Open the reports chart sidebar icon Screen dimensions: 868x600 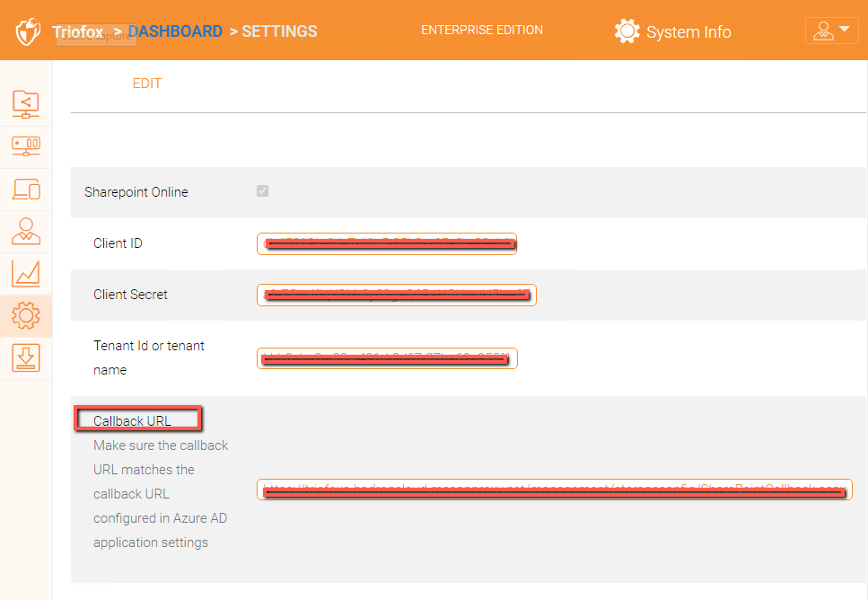pyautogui.click(x=26, y=274)
